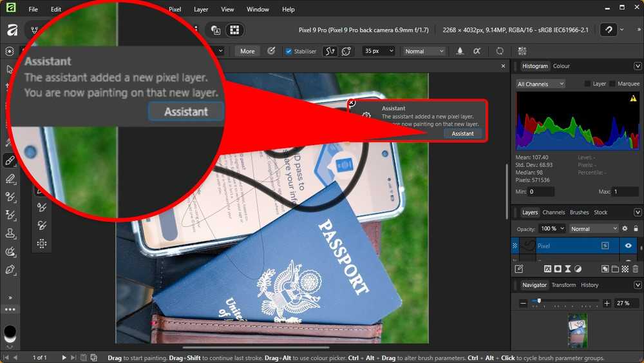
Task: Switch to the Transform tab
Action: point(563,284)
